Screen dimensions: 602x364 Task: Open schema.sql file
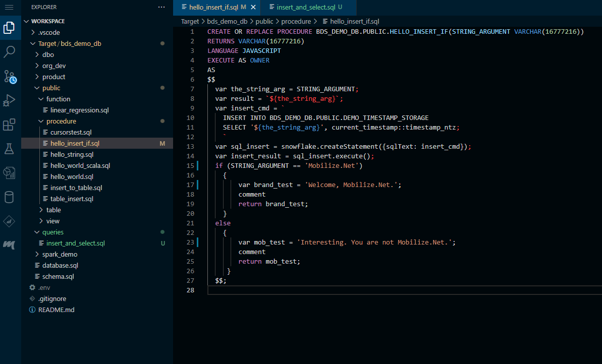click(x=97, y=277)
